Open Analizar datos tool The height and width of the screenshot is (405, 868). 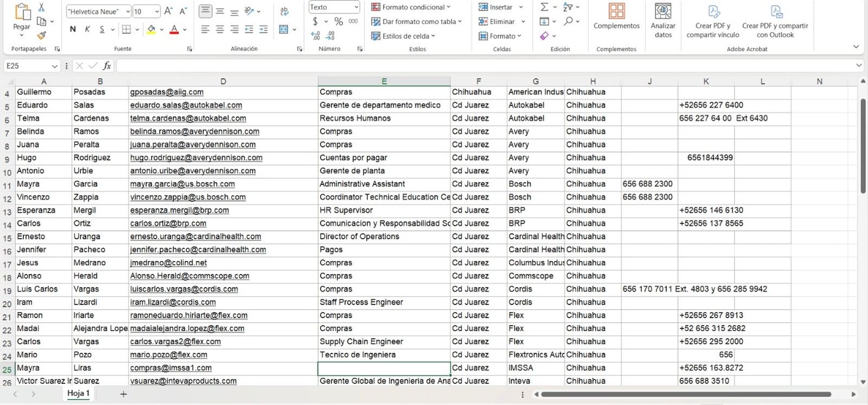663,22
